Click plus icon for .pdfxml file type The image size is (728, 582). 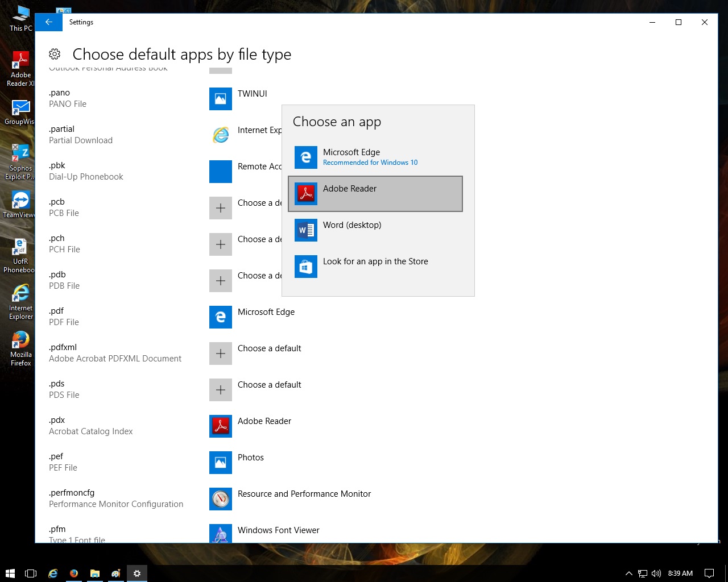[x=221, y=354]
